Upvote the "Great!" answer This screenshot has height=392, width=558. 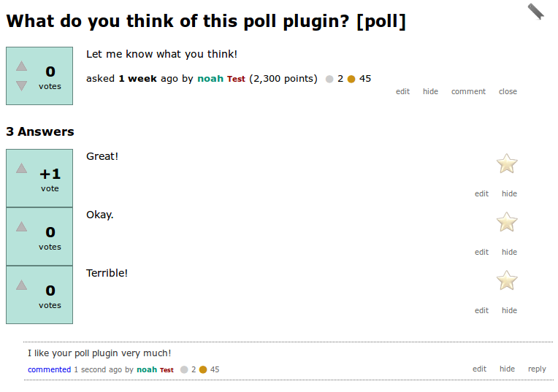22,169
